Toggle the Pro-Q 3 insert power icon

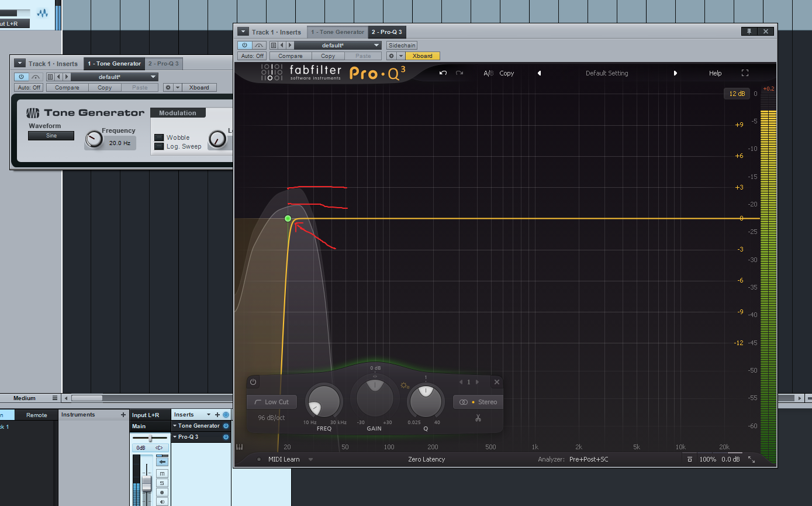226,437
